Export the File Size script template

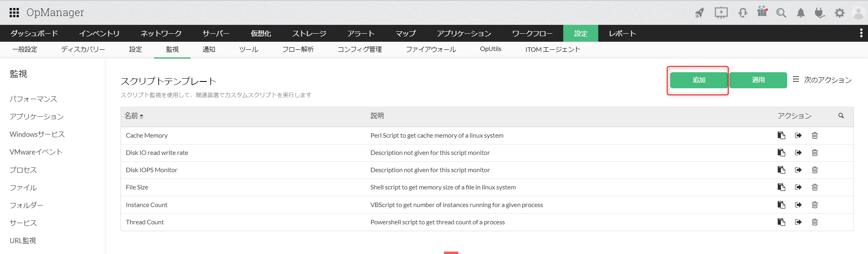point(798,187)
